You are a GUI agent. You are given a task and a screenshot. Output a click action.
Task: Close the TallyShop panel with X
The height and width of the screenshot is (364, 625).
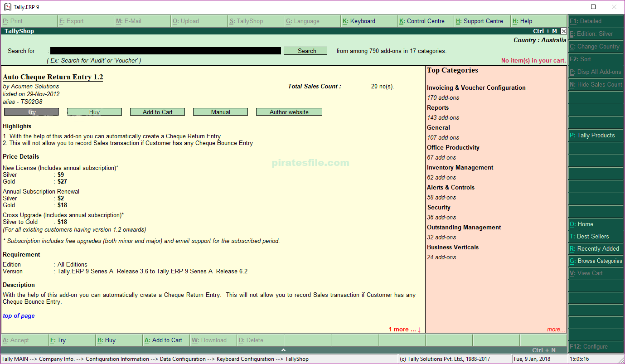(563, 31)
